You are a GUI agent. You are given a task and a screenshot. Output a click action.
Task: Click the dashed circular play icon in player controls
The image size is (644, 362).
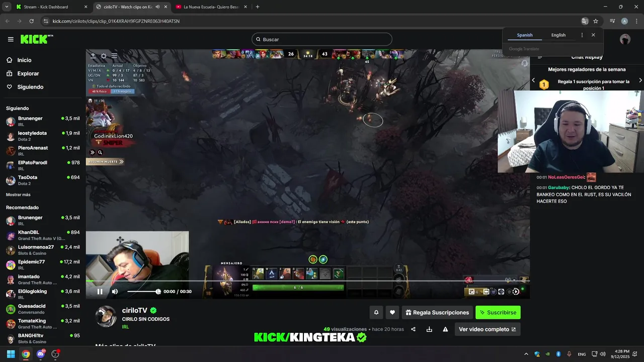click(516, 292)
